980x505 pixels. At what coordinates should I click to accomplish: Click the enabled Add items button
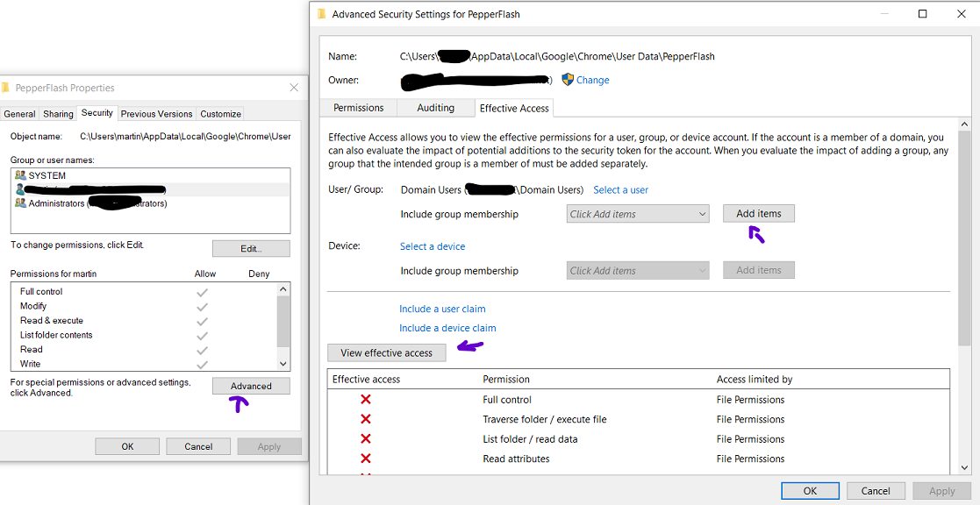pos(759,214)
